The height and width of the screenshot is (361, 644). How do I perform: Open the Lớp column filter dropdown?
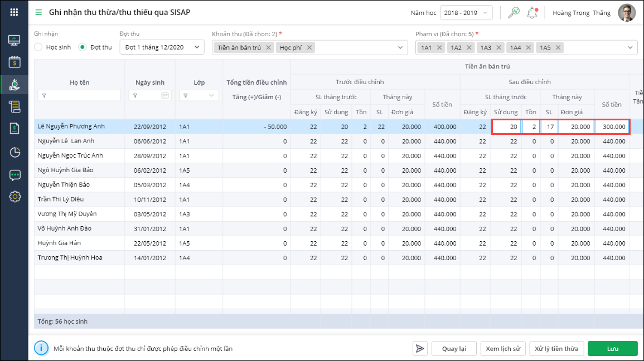click(x=199, y=96)
